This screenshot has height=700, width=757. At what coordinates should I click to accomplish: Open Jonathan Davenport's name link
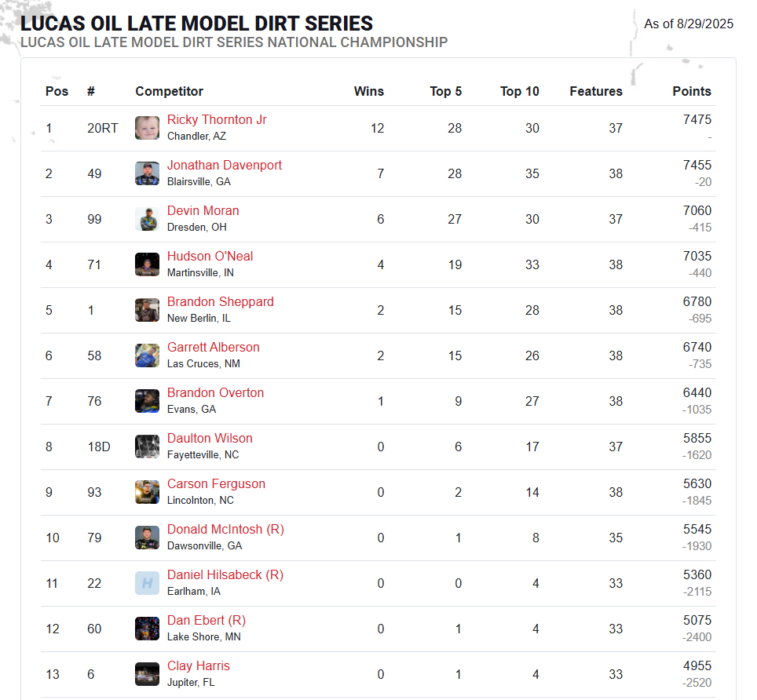click(225, 166)
